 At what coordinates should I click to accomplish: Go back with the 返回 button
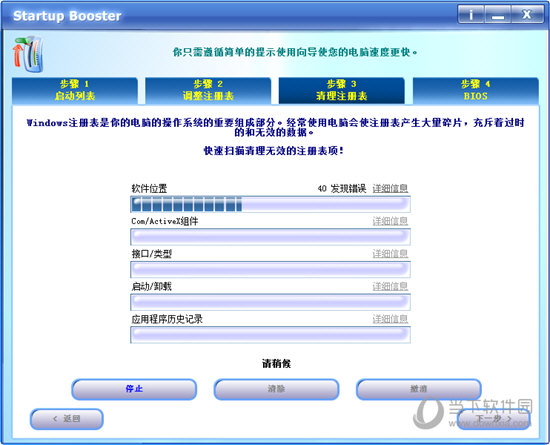click(x=67, y=419)
